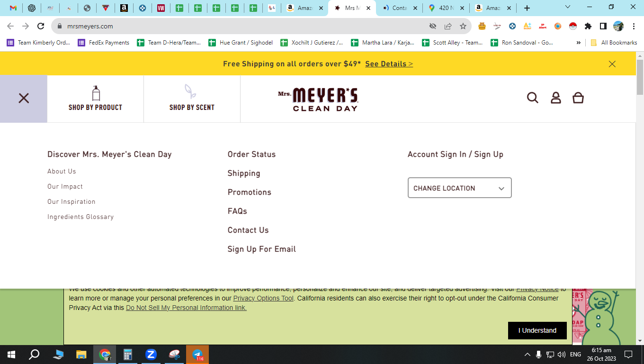Open the Snipping Tool taskbar icon
This screenshot has width=644, height=364.
(x=174, y=355)
